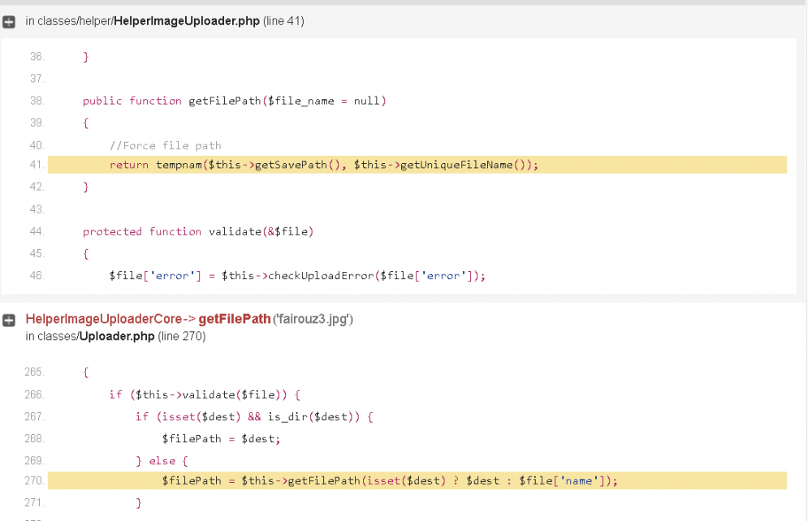812x521 pixels.
Task: Click the 'fairouz3.jpg' argument text
Action: [x=313, y=319]
